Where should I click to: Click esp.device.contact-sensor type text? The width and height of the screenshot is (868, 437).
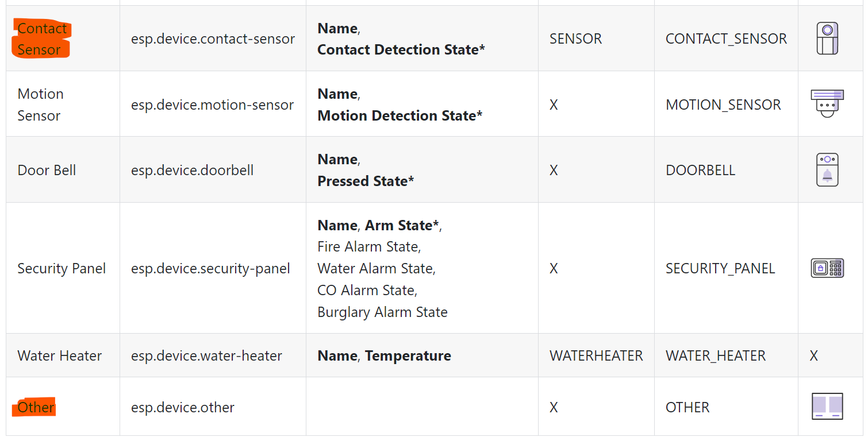[213, 38]
